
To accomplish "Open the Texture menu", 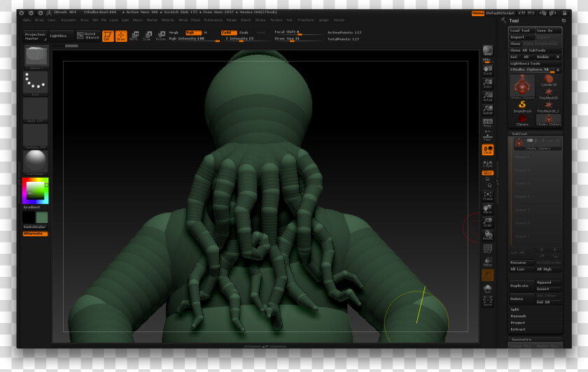I will [276, 20].
